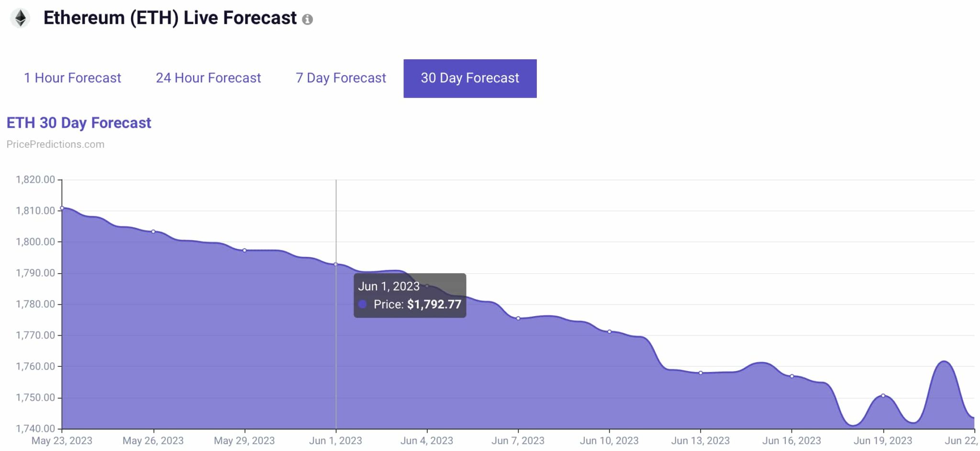This screenshot has width=980, height=451.
Task: Select the data point marker near Jun 7
Action: [x=517, y=318]
